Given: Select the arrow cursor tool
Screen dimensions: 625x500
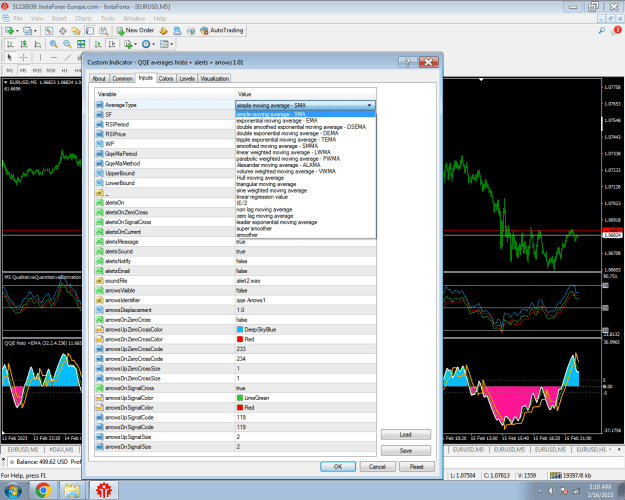Looking at the screenshot, I should pos(10,57).
